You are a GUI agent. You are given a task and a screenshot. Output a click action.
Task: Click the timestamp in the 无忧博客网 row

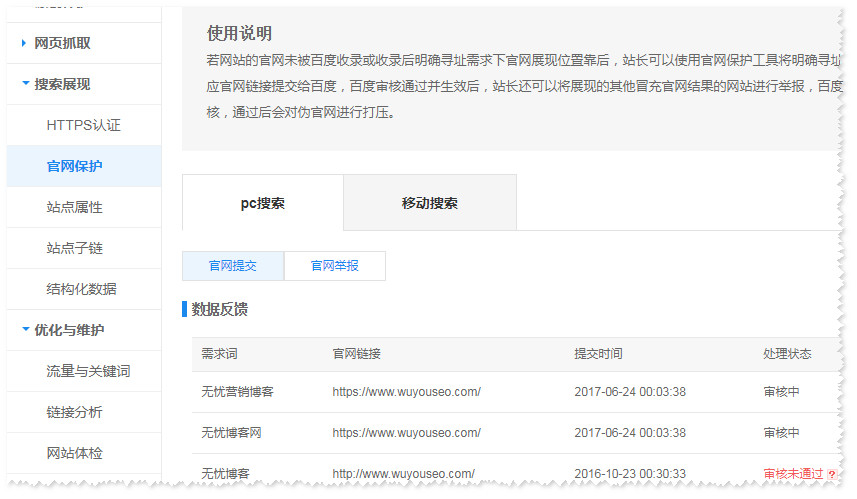coord(630,433)
